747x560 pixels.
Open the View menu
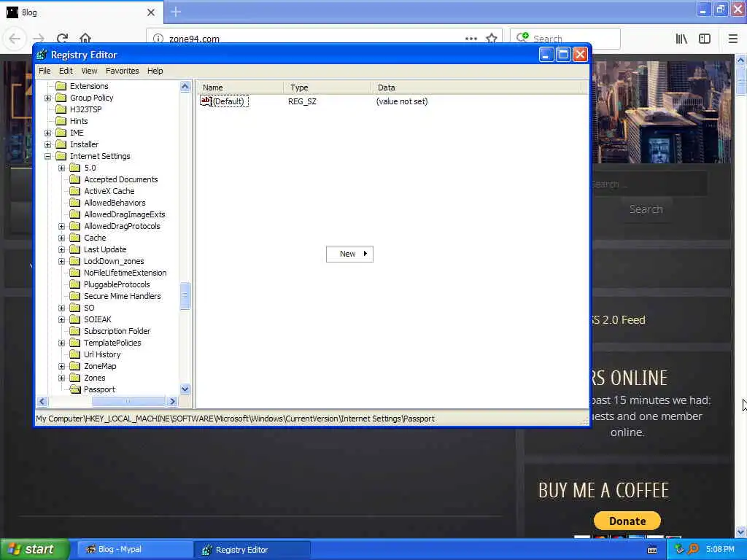pos(89,71)
